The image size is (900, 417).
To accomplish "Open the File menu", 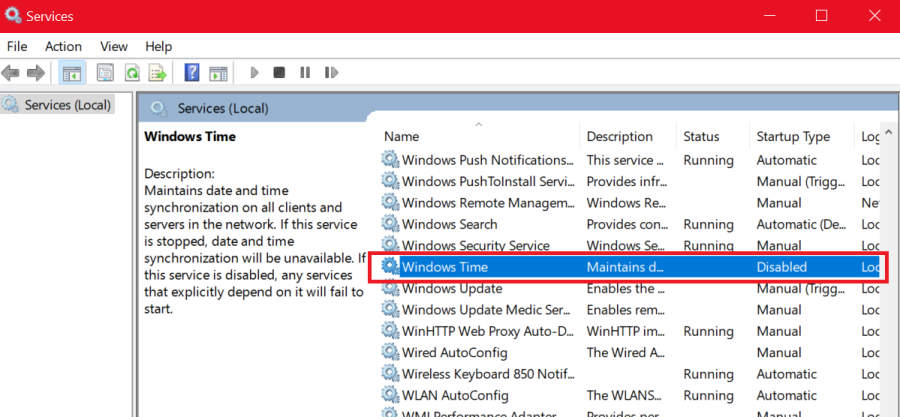I will [17, 46].
